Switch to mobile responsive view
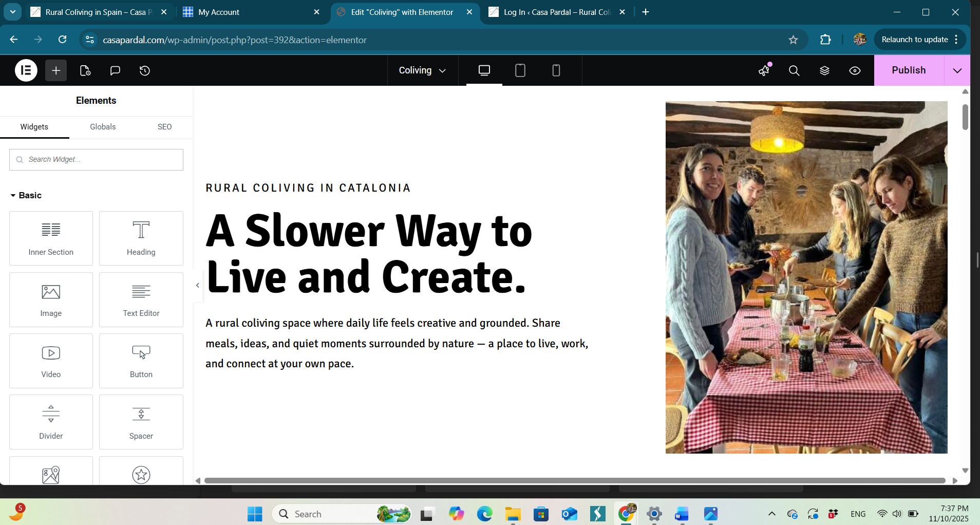The image size is (980, 525). [x=556, y=70]
